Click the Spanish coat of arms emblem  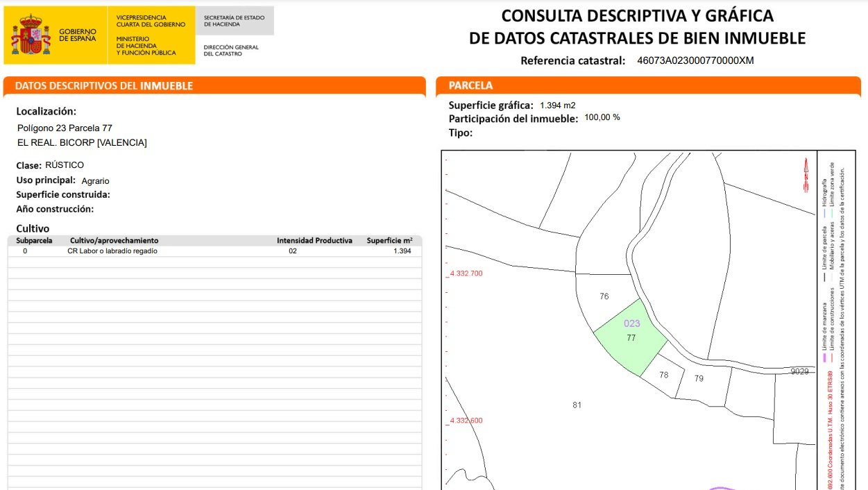pos(31,34)
